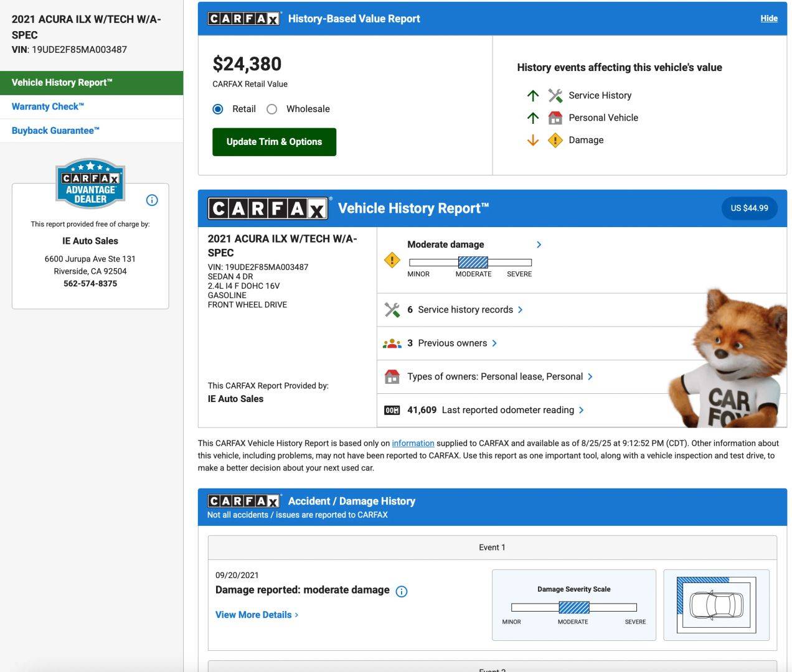
Task: Click the Damage warning diamond icon
Action: 555,140
